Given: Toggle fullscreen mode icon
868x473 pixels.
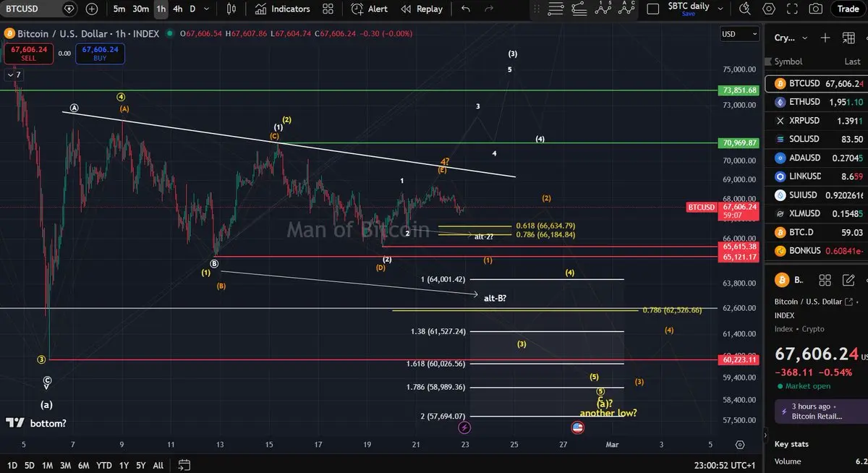Looking at the screenshot, I should (792, 9).
